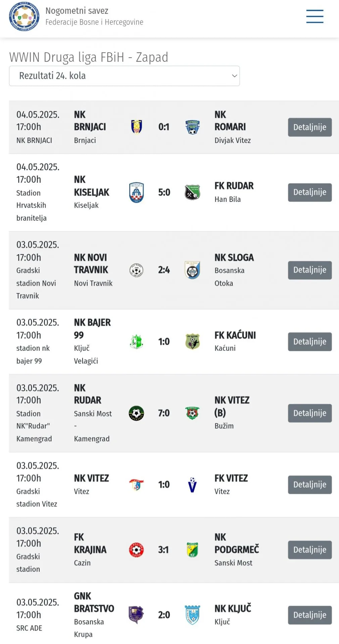Click the NK Ključ club crest
Image resolution: width=339 pixels, height=644 pixels.
[192, 615]
